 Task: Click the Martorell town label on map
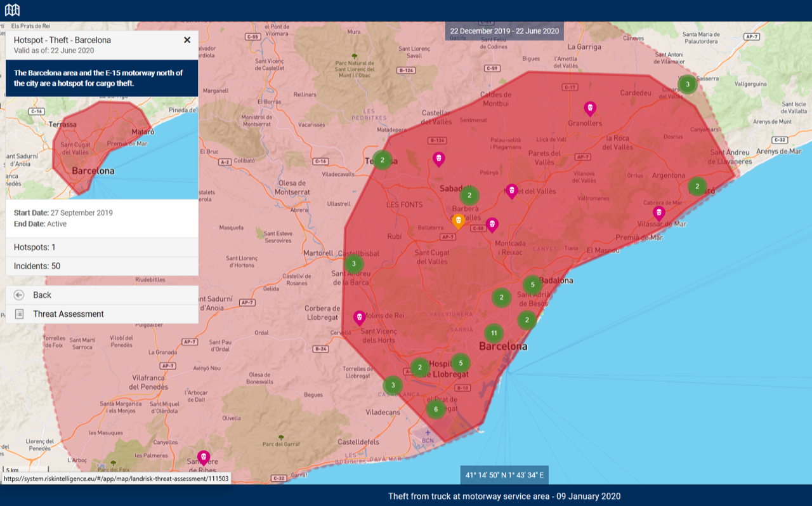coord(318,253)
